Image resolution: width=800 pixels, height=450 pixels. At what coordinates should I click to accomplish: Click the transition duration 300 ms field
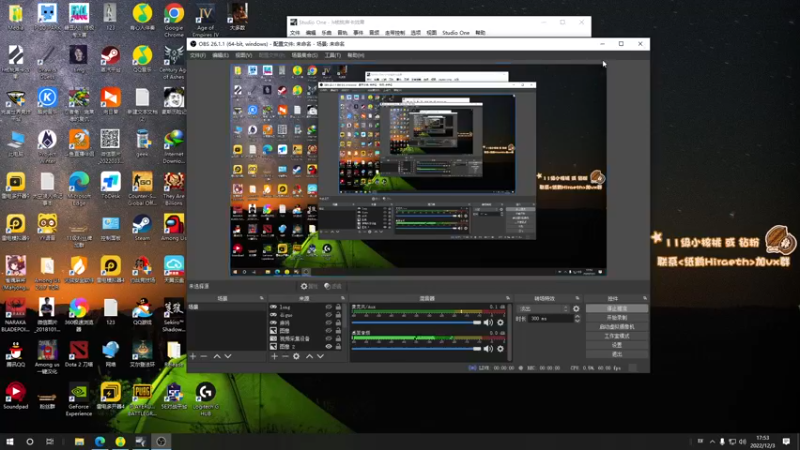click(551, 318)
